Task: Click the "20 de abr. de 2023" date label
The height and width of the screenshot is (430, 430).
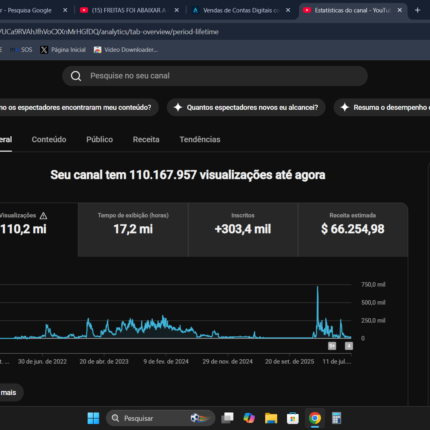Action: coord(104,361)
